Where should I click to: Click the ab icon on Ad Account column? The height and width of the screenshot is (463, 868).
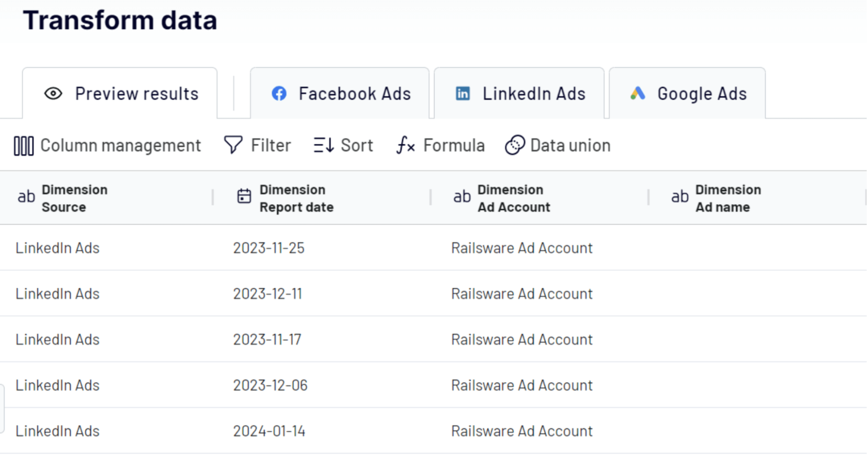pos(462,197)
